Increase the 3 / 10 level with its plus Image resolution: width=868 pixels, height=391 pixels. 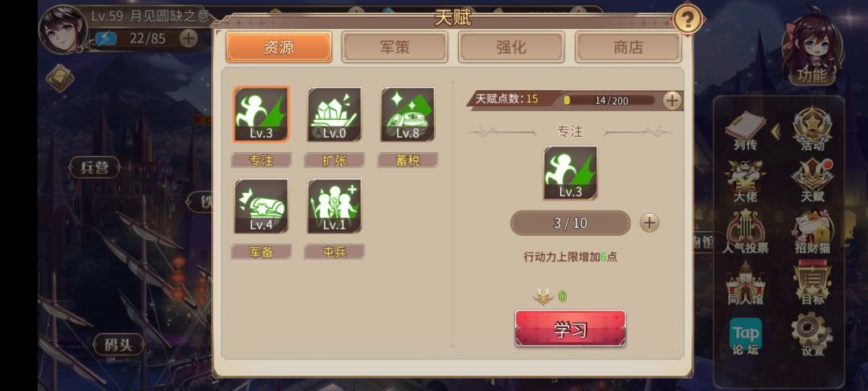[649, 223]
